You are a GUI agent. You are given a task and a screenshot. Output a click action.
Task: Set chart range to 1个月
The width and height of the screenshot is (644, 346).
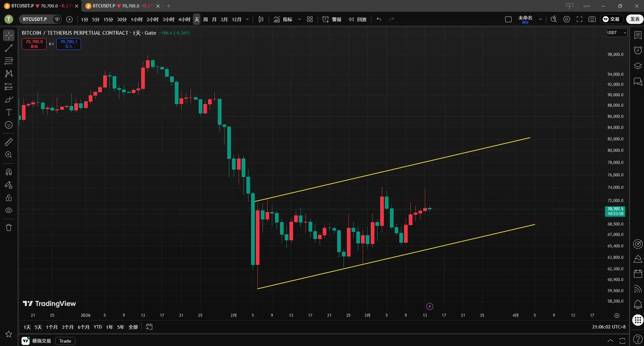(x=52, y=327)
